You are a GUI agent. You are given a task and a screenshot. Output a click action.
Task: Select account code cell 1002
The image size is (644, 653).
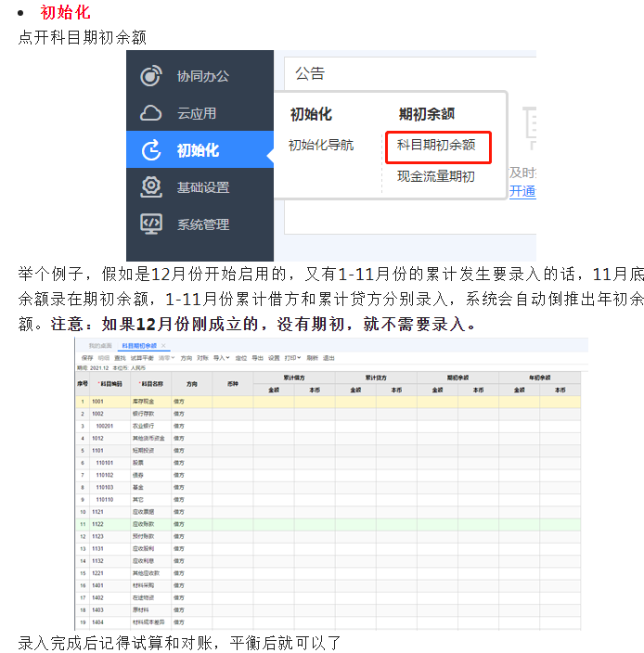click(x=110, y=414)
